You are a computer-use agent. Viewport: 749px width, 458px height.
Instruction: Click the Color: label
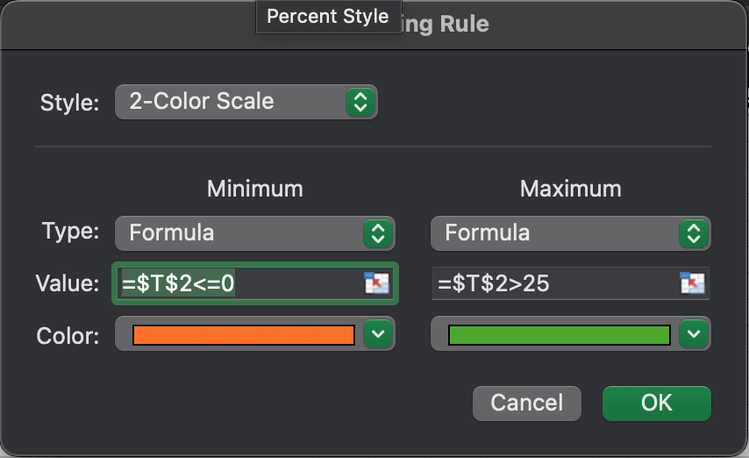[70, 335]
